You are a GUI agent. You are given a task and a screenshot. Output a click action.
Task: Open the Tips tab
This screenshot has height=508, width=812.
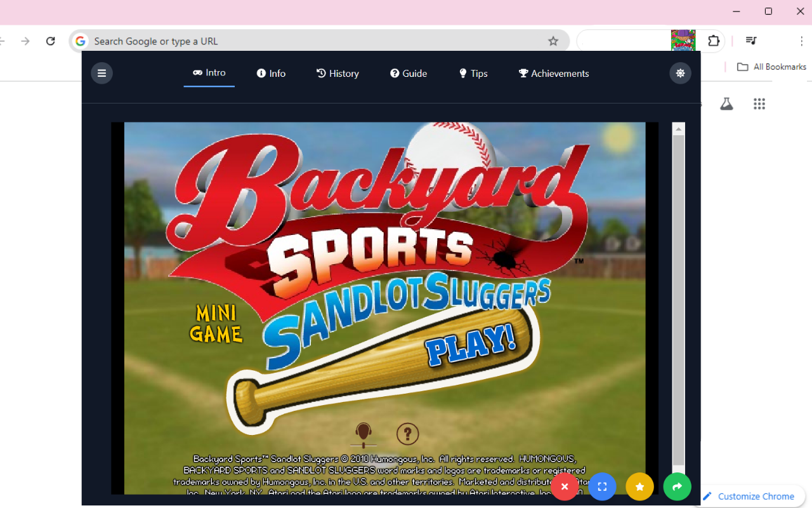pos(473,74)
